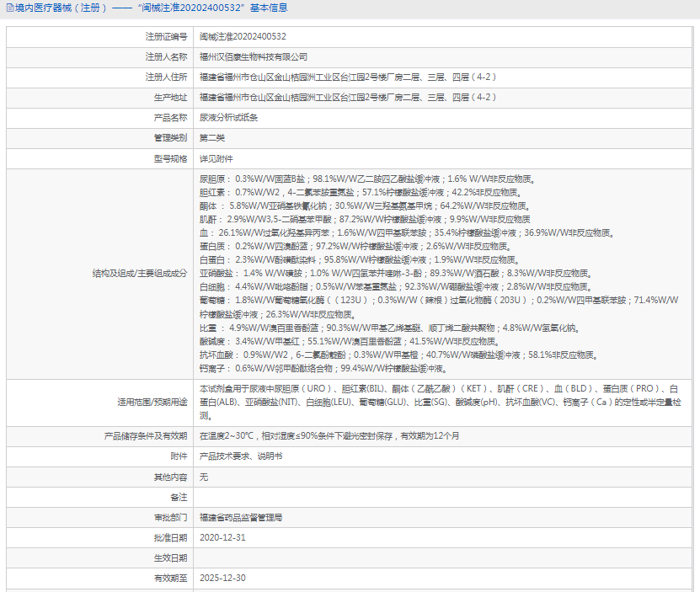
Task: Select the registration number value 闽械注准20202400532
Action: (243, 36)
